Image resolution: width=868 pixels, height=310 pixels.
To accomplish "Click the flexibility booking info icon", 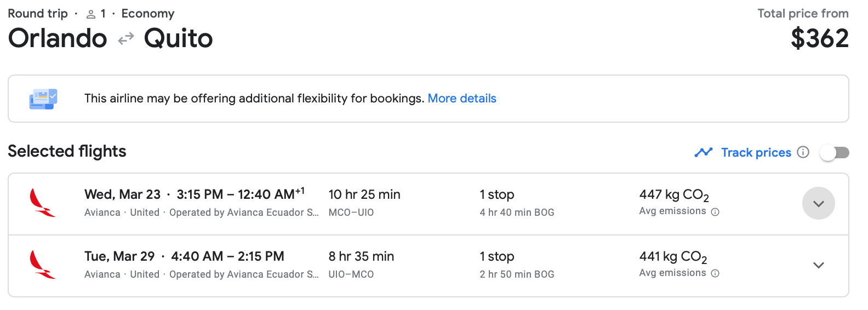I will coord(43,99).
